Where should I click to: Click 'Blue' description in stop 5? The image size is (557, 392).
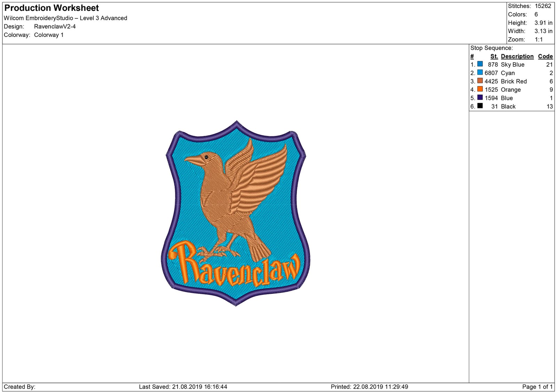click(507, 98)
